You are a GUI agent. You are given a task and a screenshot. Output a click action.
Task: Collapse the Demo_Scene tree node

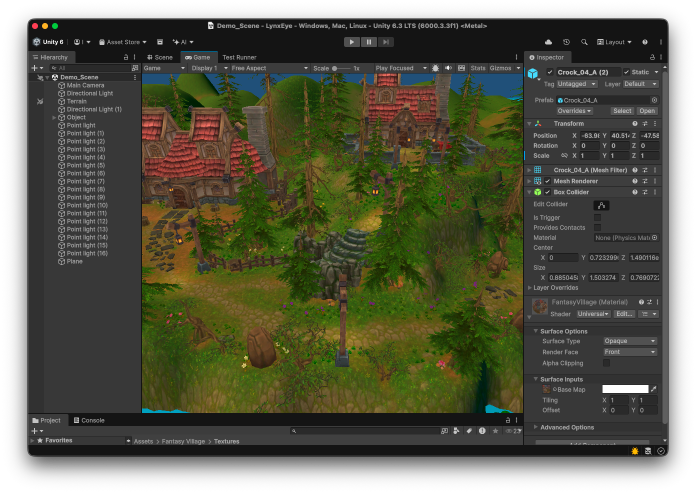pyautogui.click(x=47, y=77)
